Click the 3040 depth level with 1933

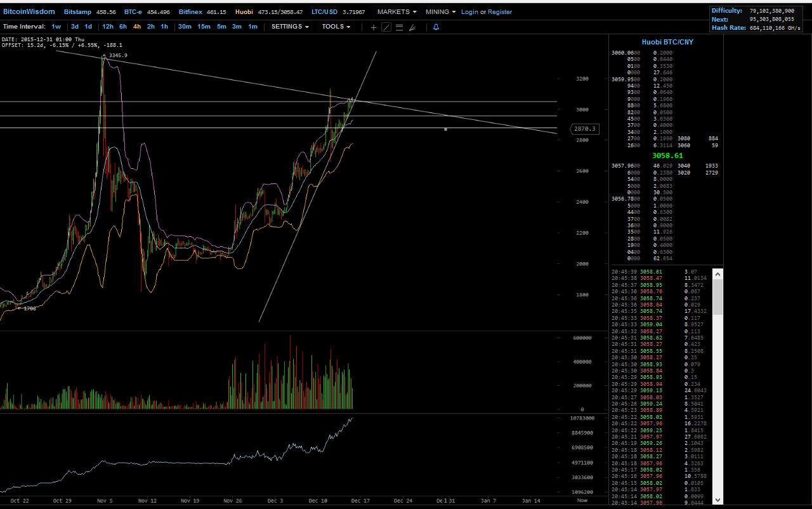tap(698, 166)
